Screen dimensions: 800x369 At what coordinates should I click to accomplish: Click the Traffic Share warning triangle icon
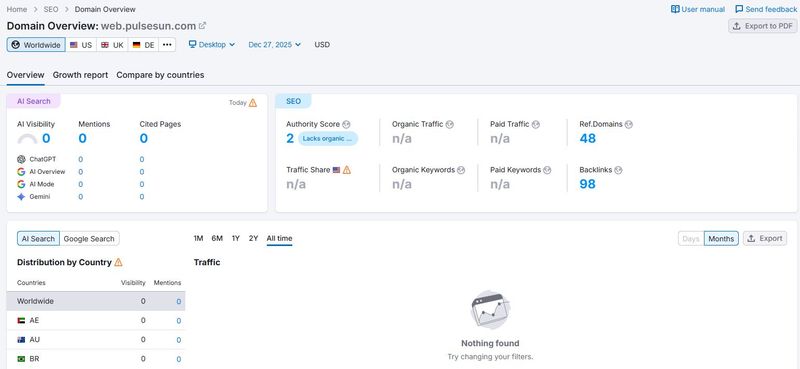coord(347,170)
